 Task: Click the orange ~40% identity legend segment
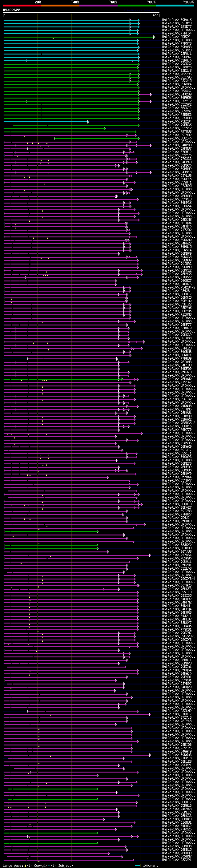click(x=60, y=6)
